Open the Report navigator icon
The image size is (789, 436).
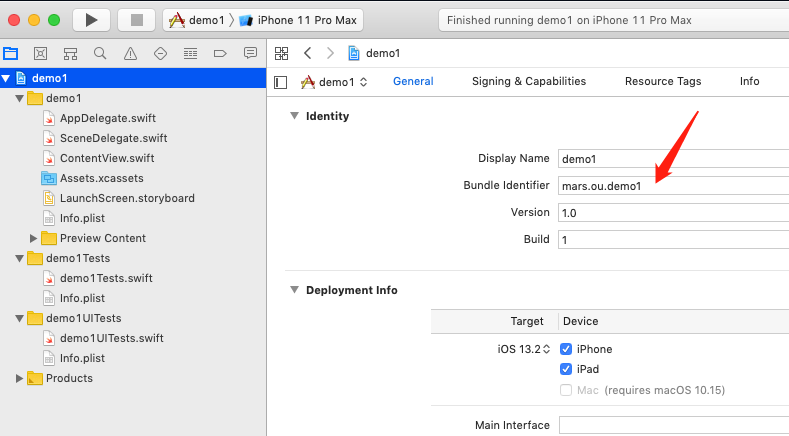[x=250, y=53]
